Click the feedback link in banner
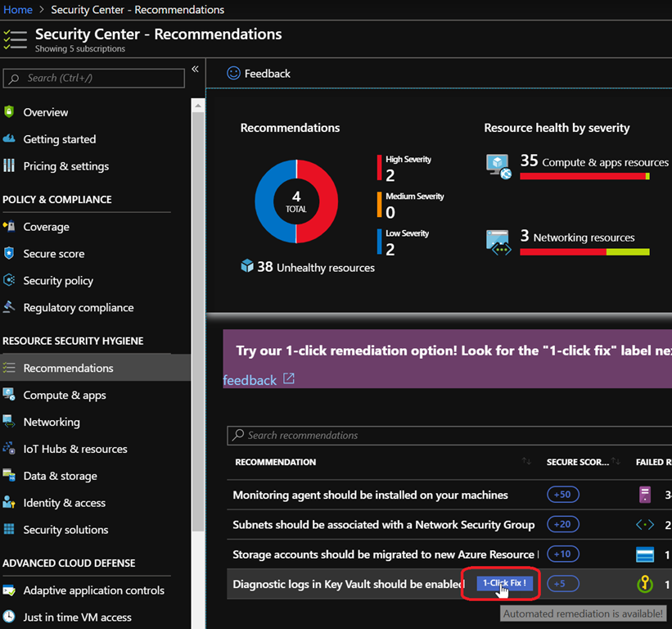The width and height of the screenshot is (672, 629). coord(250,380)
